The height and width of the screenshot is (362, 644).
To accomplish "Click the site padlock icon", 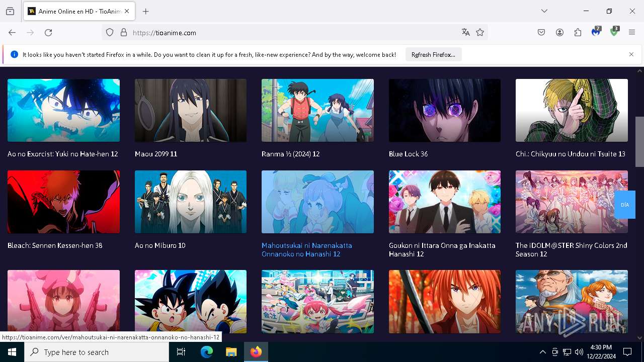I will tap(124, 33).
